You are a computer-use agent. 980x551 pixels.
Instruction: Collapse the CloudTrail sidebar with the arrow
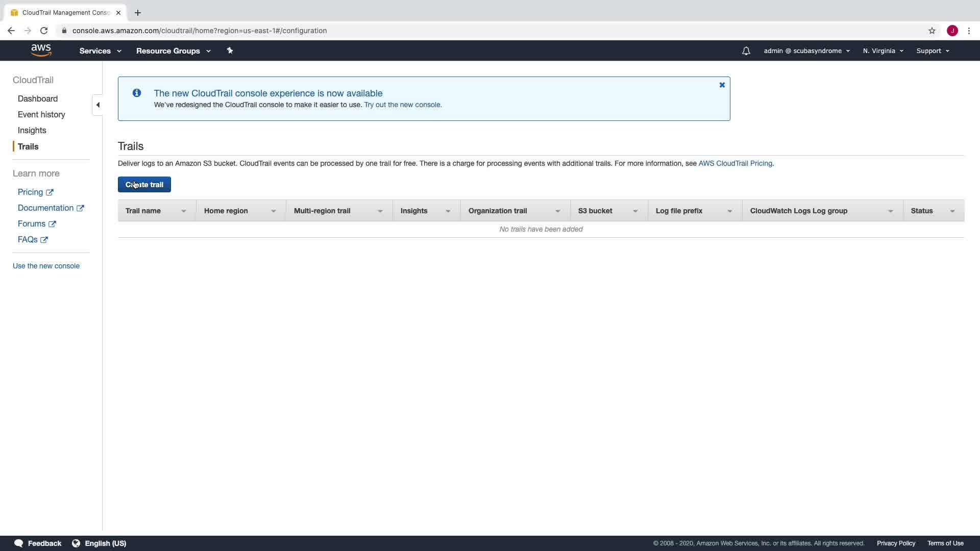point(97,105)
